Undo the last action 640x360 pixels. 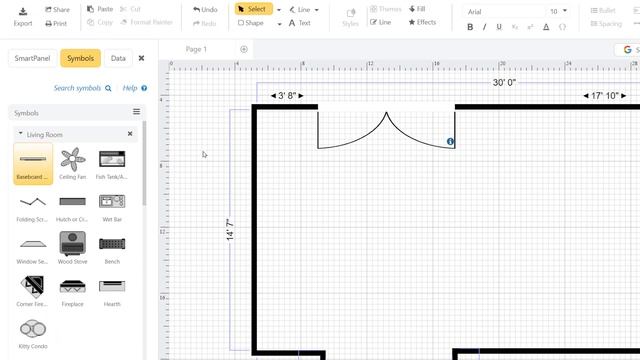point(205,9)
